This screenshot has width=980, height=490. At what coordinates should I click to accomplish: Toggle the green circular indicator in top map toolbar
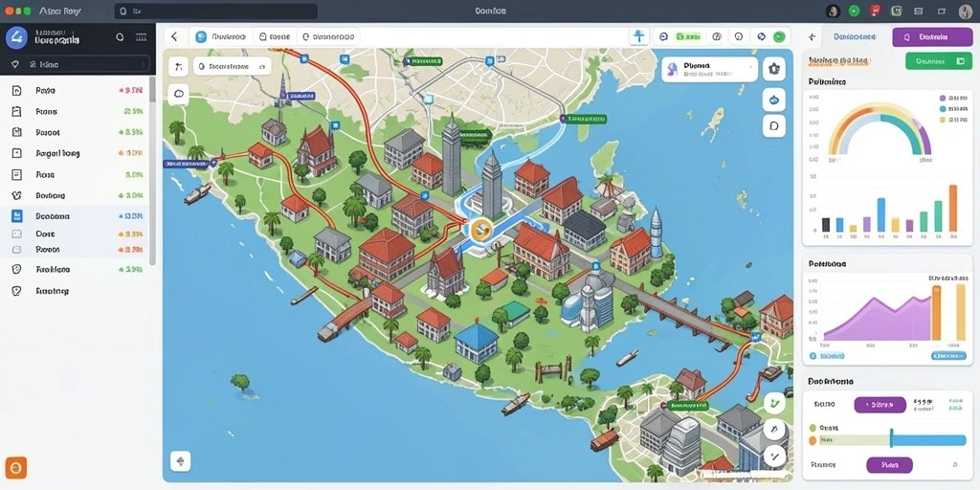coord(779,37)
